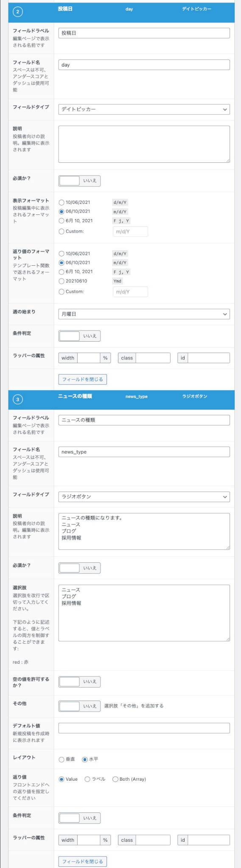Image resolution: width=241 pixels, height=868 pixels.
Task: Click the 投稿日 field header title
Action: [65, 9]
